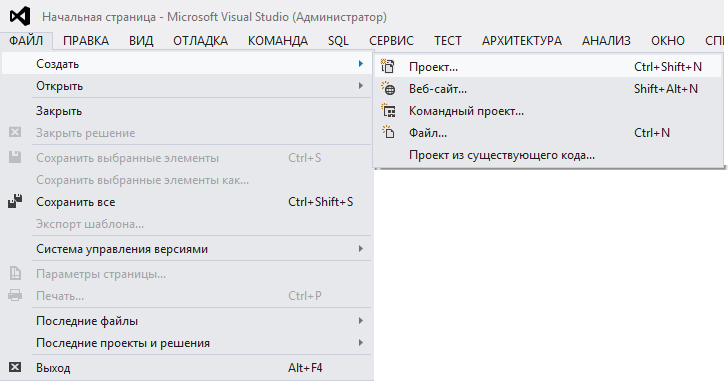Open the SQL menu

point(338,41)
